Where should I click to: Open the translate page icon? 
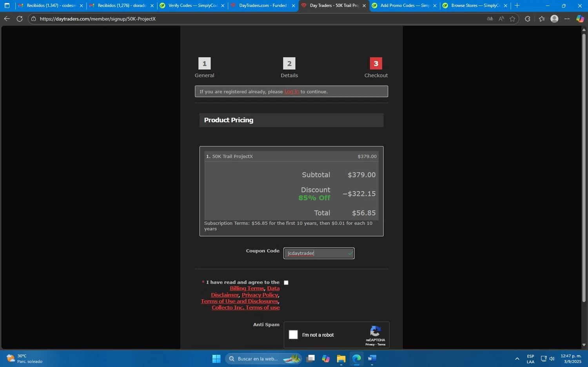490,19
